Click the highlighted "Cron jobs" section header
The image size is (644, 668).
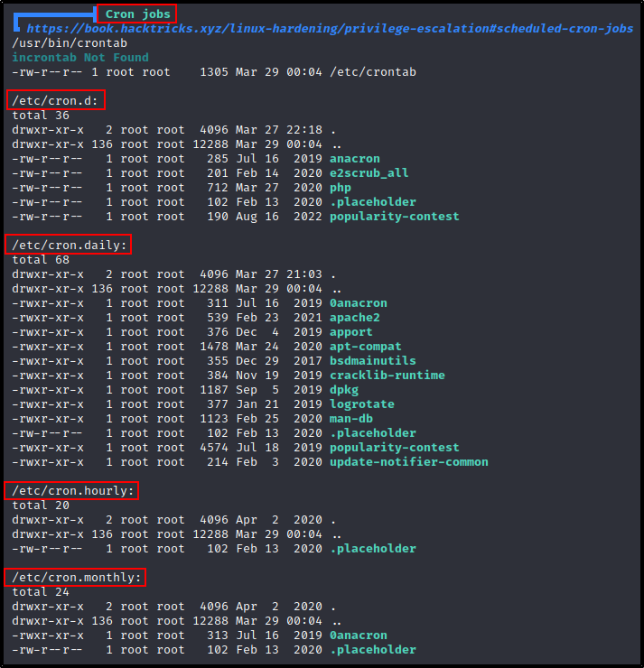(136, 14)
